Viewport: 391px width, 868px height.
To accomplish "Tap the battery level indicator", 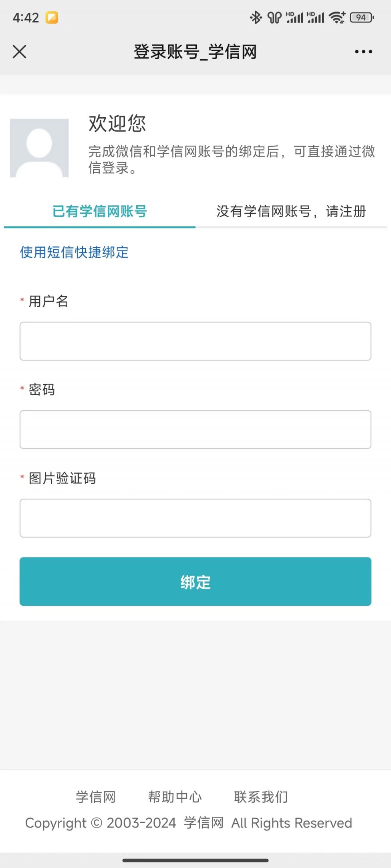I will tap(362, 18).
